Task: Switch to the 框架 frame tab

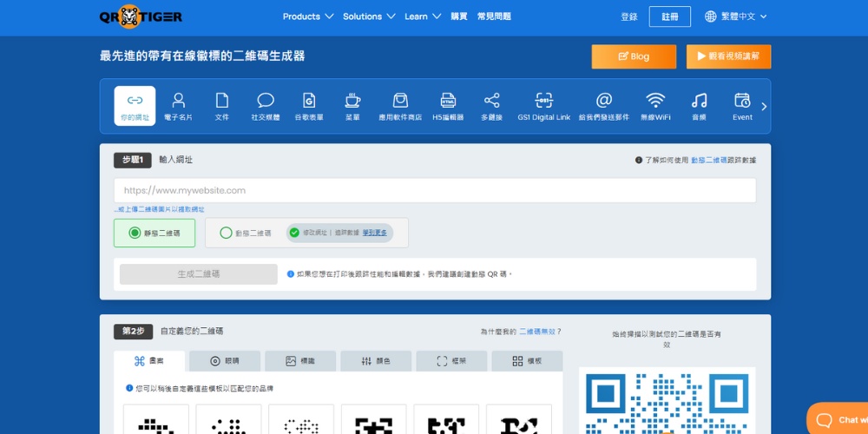Action: [451, 361]
